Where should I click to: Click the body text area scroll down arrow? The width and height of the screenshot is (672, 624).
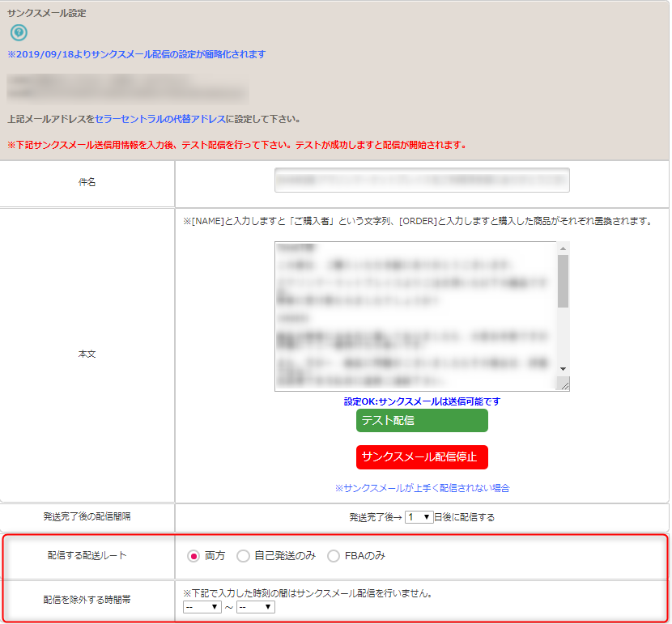(564, 369)
